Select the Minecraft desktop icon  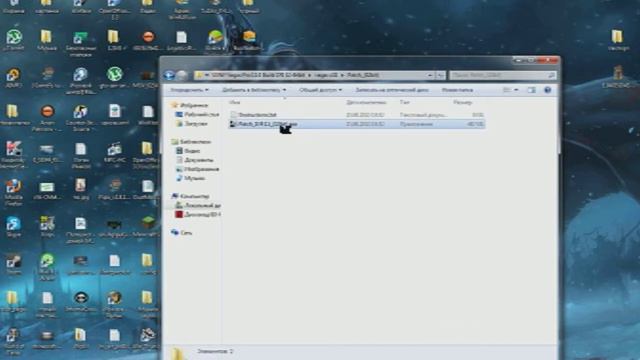click(148, 227)
